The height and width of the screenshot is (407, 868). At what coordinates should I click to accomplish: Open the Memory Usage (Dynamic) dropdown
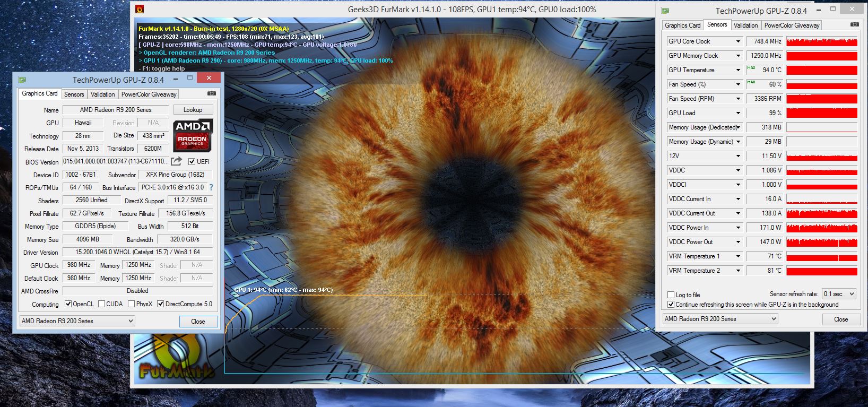pyautogui.click(x=737, y=142)
